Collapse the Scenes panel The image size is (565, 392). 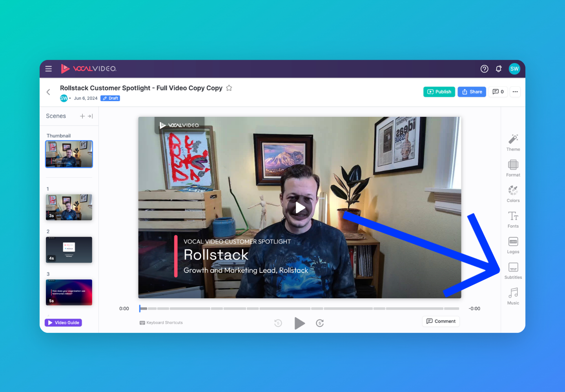(90, 116)
